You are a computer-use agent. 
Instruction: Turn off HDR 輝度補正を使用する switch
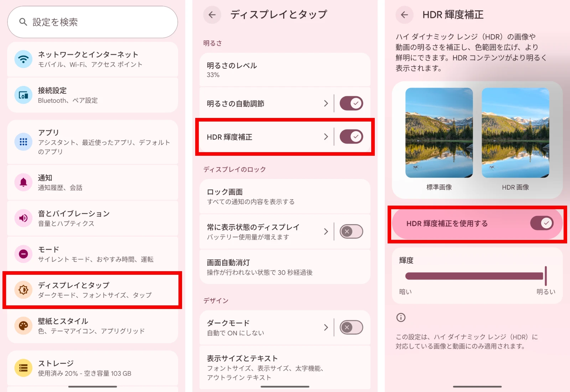[541, 223]
